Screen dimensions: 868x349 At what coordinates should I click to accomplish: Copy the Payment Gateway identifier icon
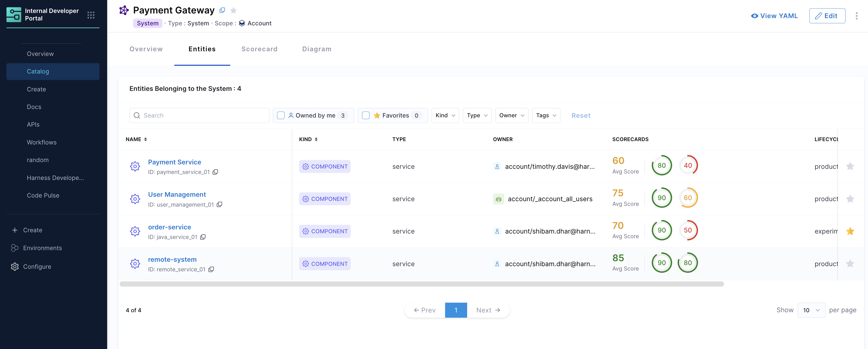(x=222, y=10)
